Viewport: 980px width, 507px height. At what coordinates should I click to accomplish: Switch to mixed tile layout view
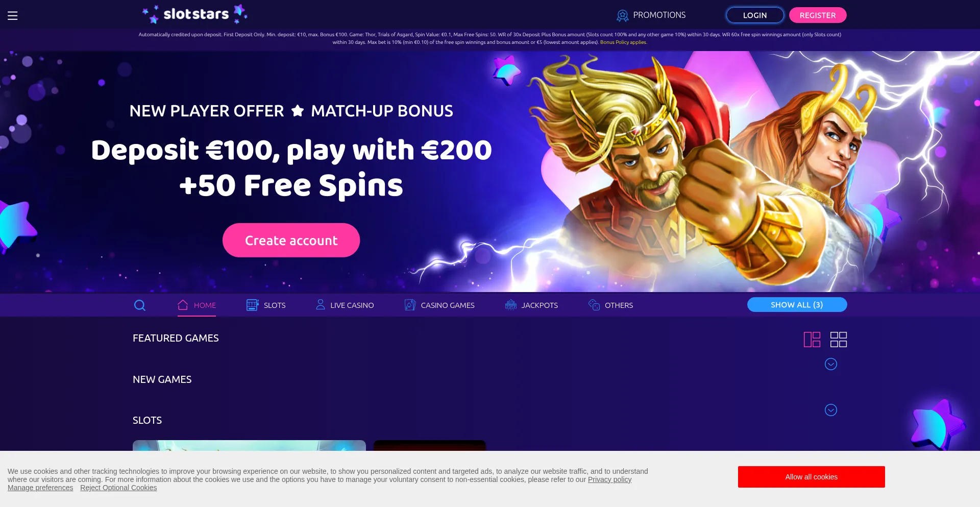point(812,340)
